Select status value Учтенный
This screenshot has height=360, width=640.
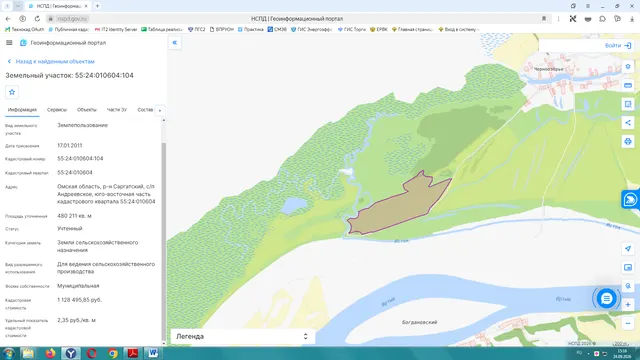coord(70,229)
